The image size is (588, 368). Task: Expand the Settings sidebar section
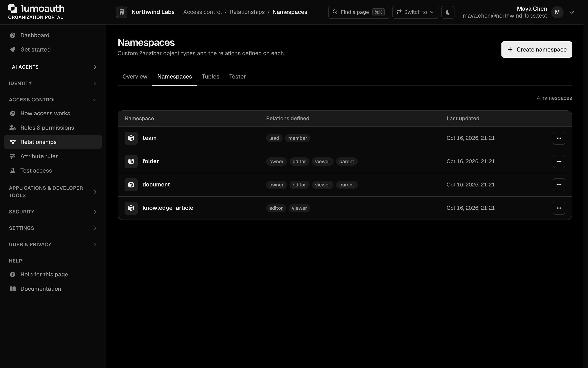tap(53, 228)
